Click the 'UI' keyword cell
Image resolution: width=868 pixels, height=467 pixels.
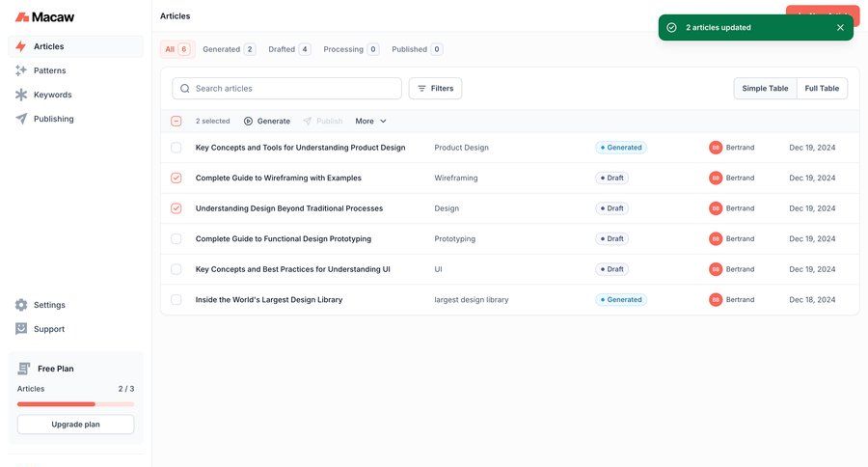[439, 269]
